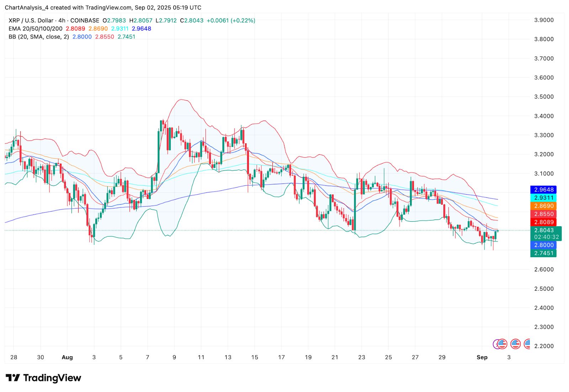Click the red 2.8550 price axis label
569x392 pixels.
point(543,214)
